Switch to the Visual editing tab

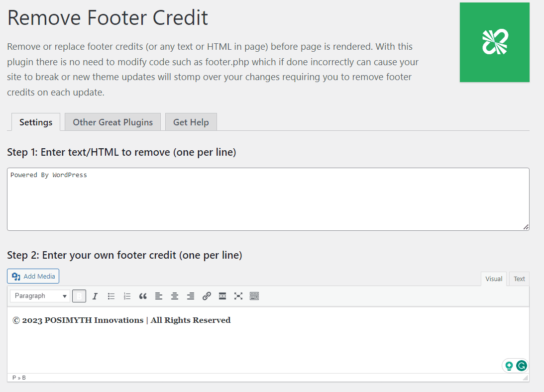tap(493, 279)
